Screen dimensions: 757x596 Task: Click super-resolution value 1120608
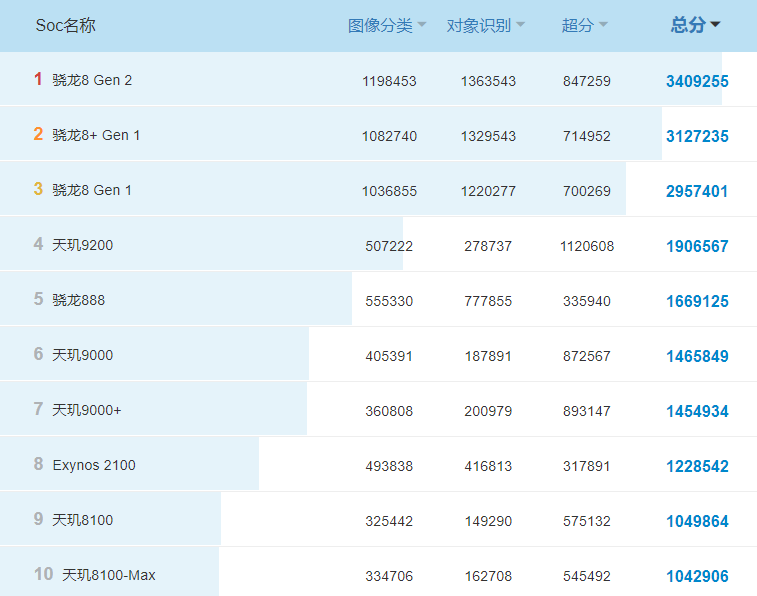tap(587, 246)
